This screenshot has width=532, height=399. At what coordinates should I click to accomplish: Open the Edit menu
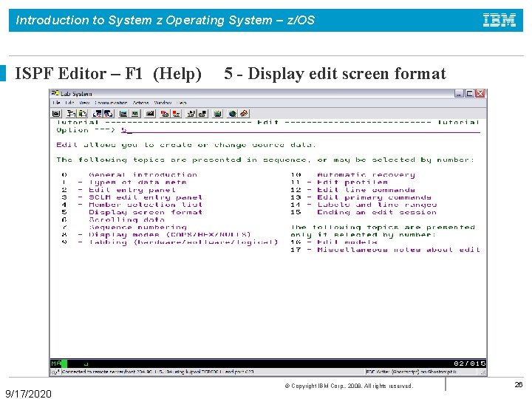pyautogui.click(x=69, y=103)
